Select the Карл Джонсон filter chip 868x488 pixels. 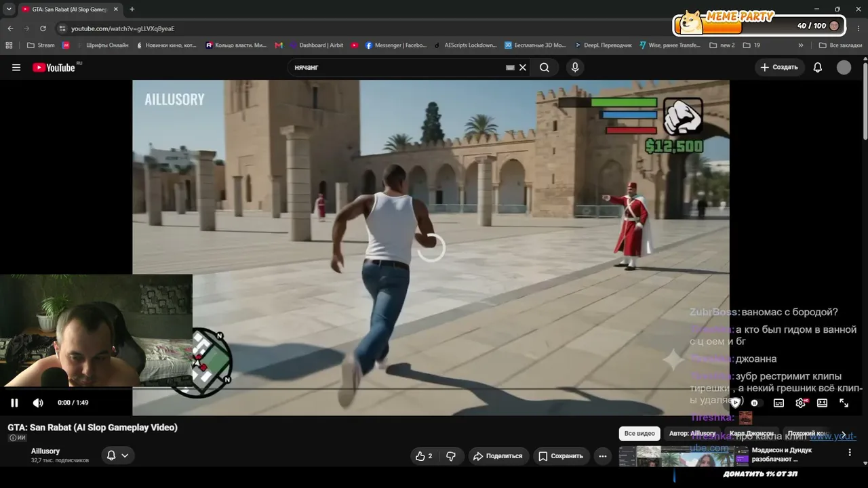click(x=751, y=433)
